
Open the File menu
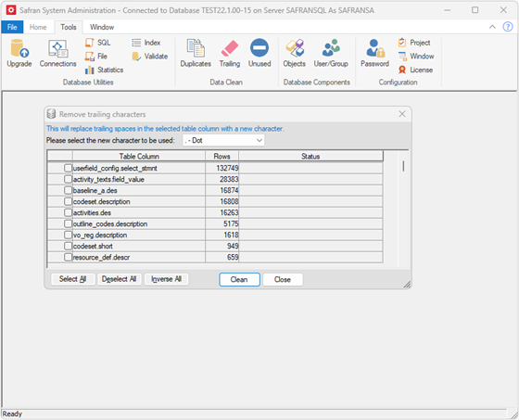(x=12, y=27)
